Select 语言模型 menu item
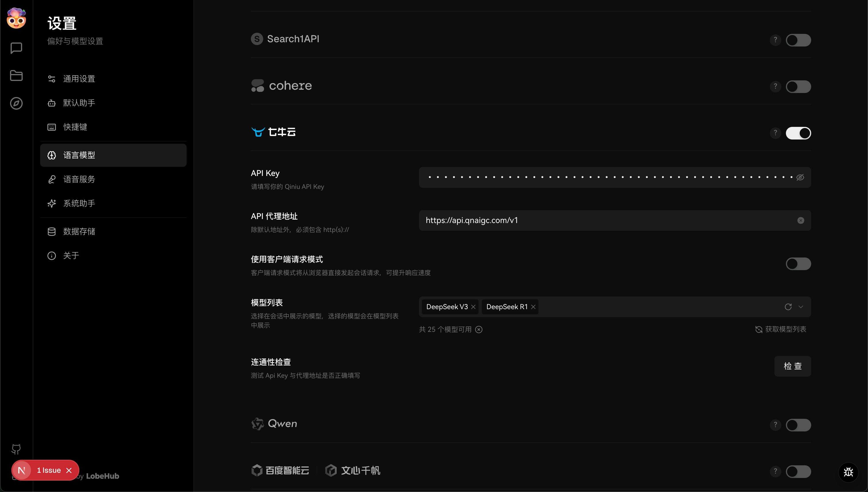The image size is (868, 492). (113, 155)
